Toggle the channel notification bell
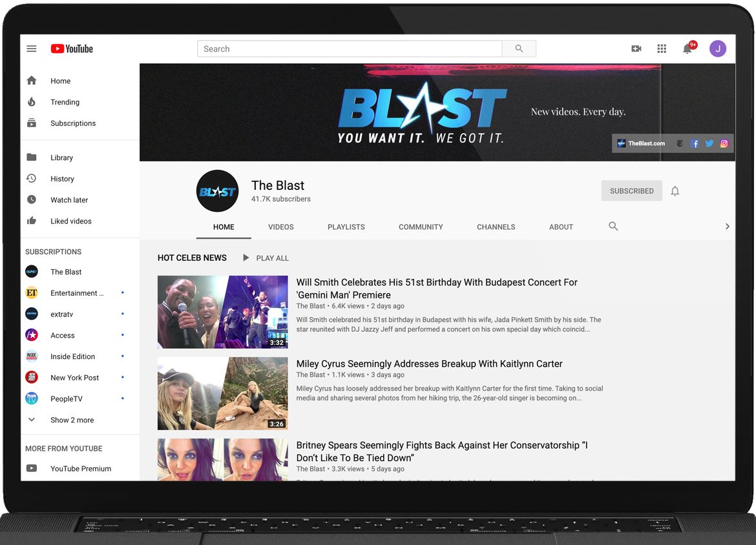This screenshot has width=756, height=545. [675, 191]
